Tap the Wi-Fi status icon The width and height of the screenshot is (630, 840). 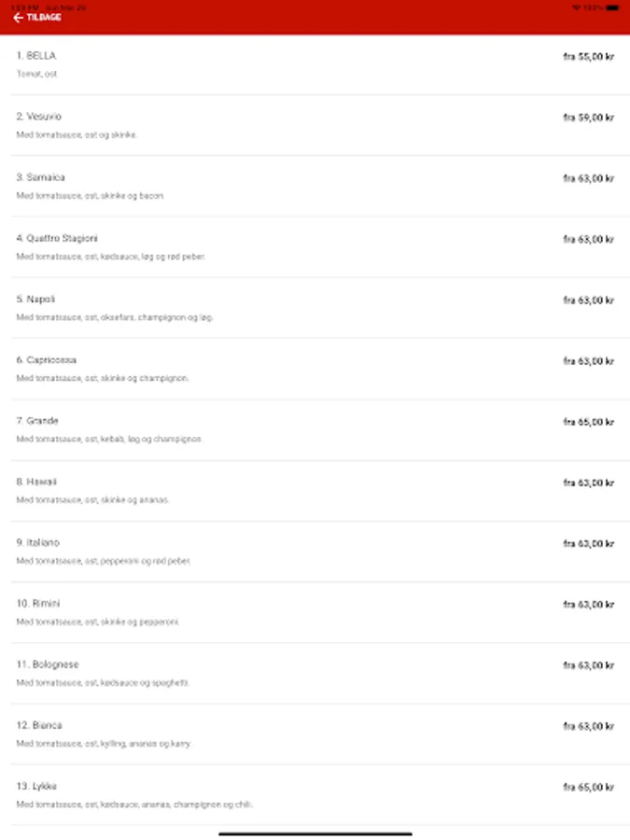point(577,7)
